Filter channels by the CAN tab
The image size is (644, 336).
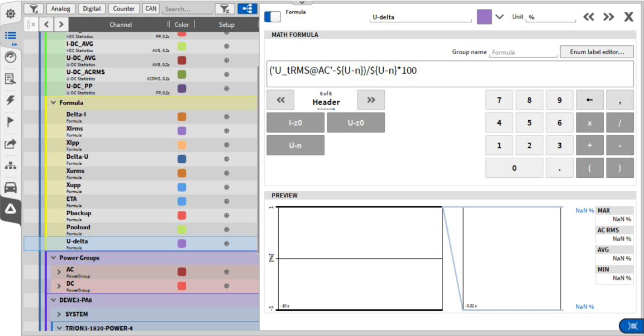click(x=150, y=8)
